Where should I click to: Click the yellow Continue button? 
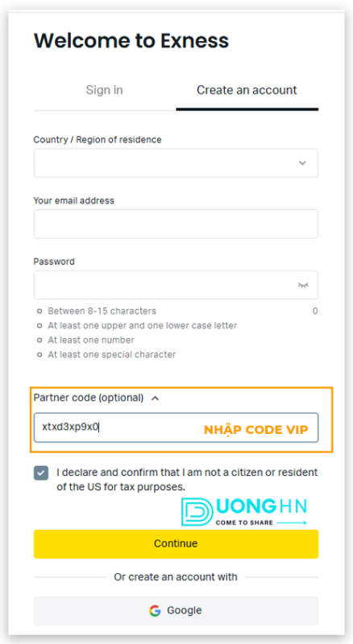click(176, 544)
